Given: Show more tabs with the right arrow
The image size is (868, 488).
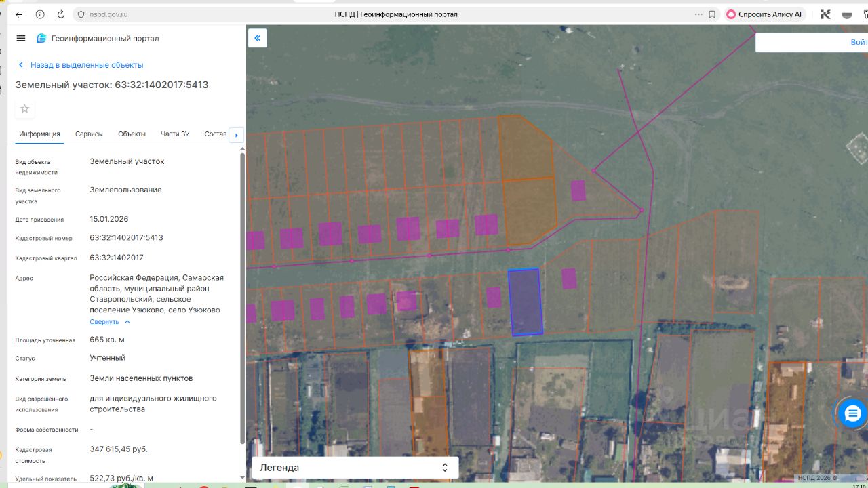Looking at the screenshot, I should (x=236, y=135).
